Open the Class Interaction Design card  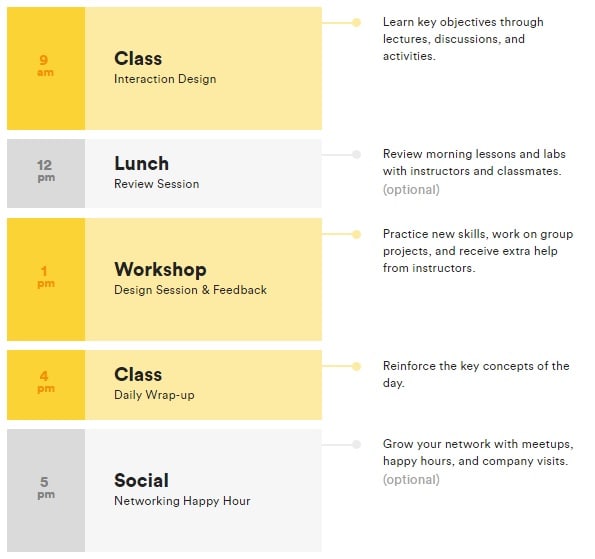[x=203, y=68]
